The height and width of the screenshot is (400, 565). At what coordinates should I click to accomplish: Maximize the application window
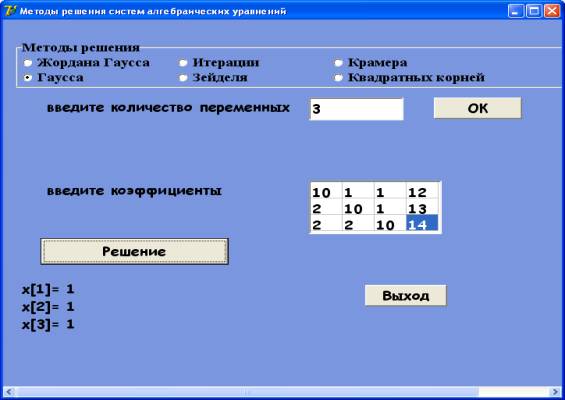(x=534, y=11)
